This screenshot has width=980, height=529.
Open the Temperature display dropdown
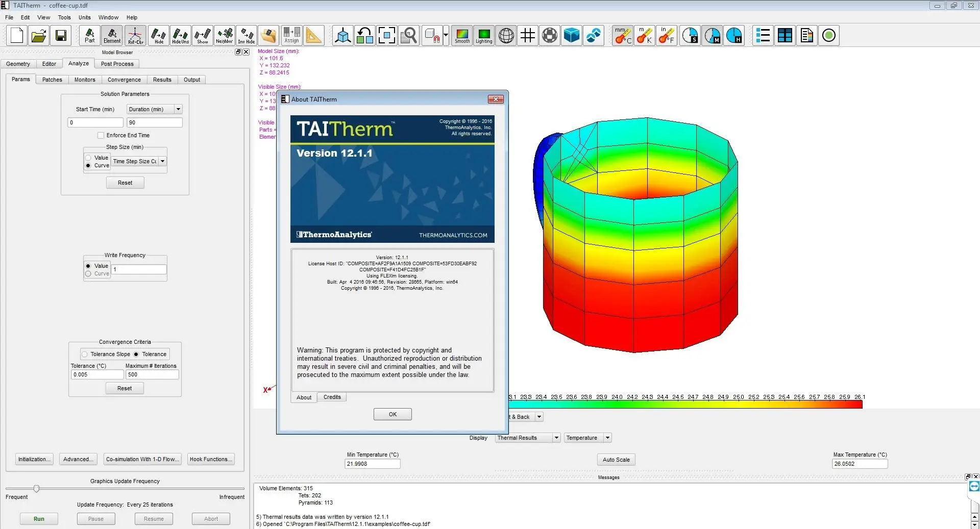coord(587,438)
